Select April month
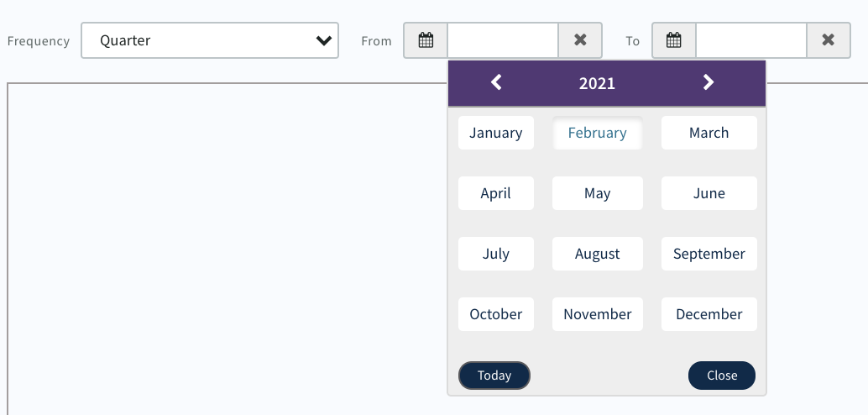The image size is (868, 415). coord(496,193)
